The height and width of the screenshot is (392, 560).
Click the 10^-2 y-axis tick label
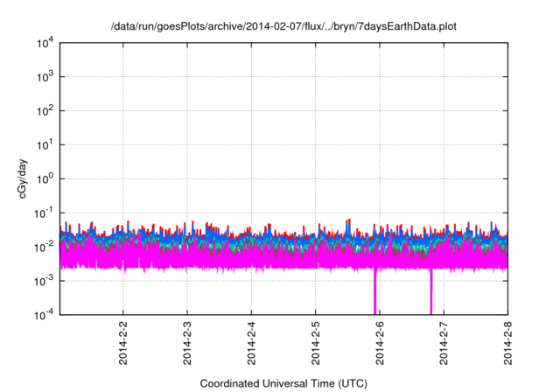[x=44, y=247]
